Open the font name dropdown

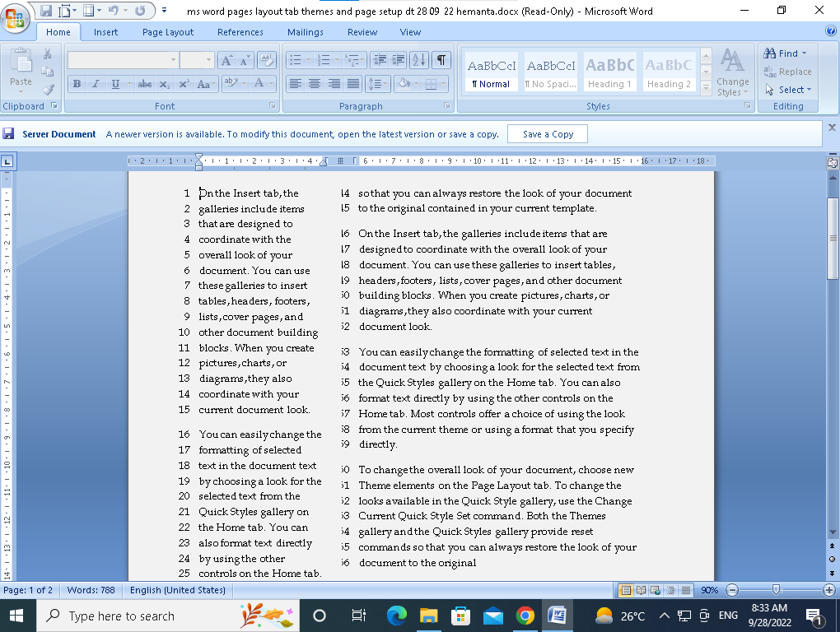coord(173,60)
